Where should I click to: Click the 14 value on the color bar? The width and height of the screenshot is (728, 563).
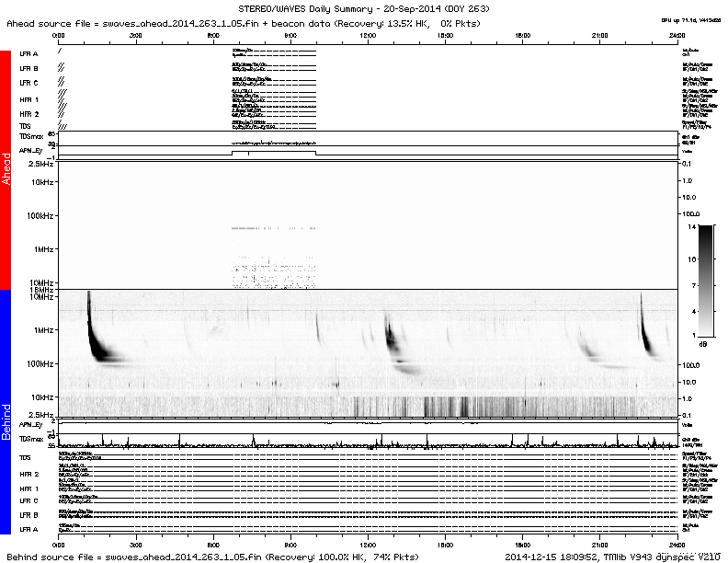(692, 226)
